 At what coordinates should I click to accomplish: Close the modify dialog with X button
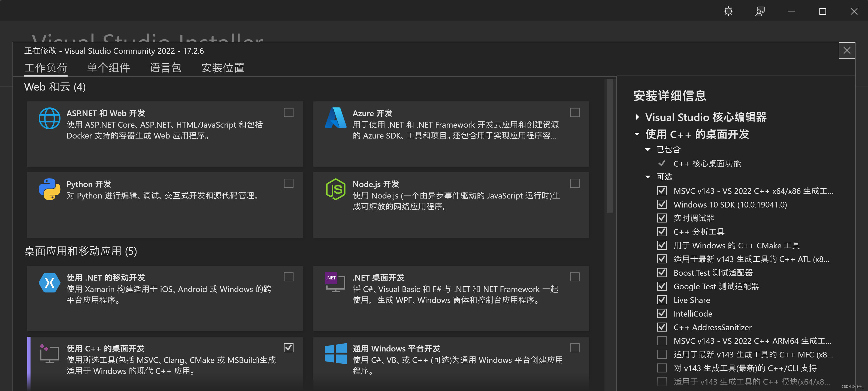847,50
